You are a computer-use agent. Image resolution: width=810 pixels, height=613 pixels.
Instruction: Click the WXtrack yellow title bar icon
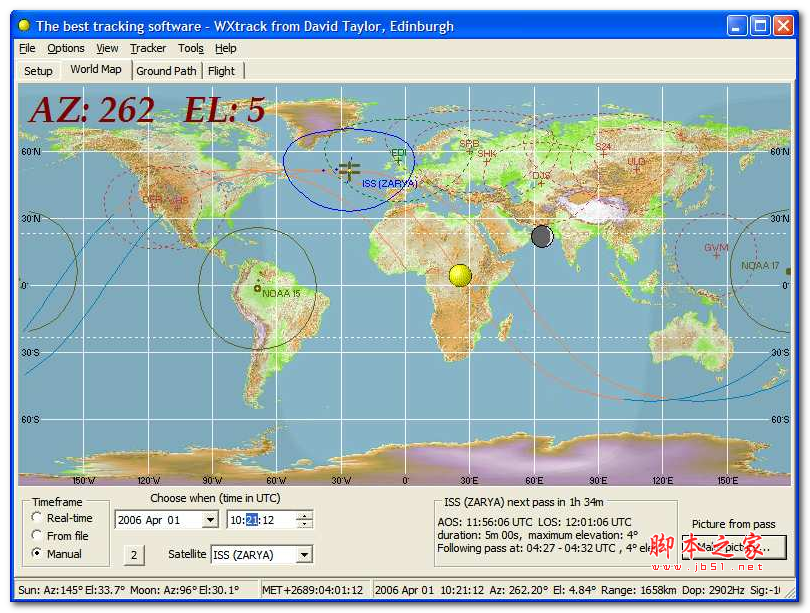click(x=24, y=25)
